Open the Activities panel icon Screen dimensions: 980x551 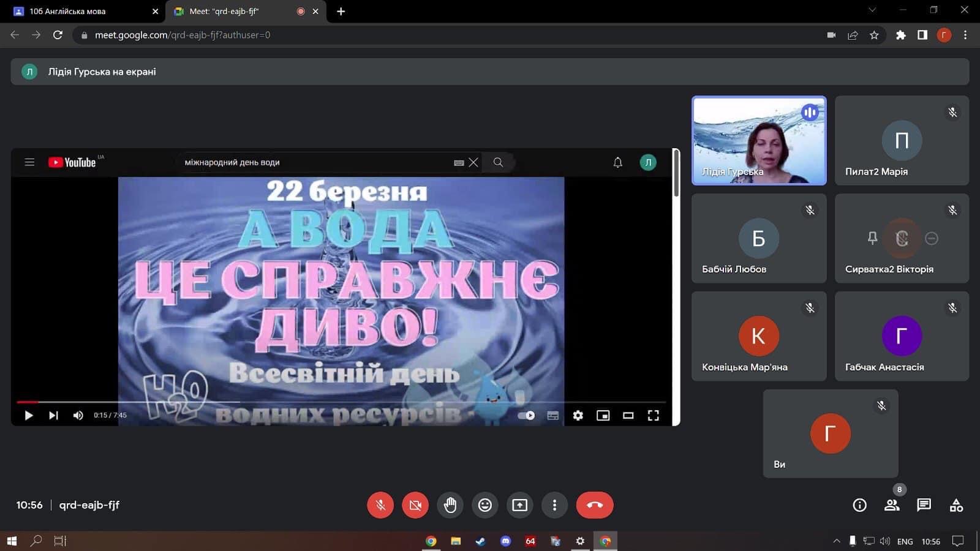pyautogui.click(x=956, y=505)
